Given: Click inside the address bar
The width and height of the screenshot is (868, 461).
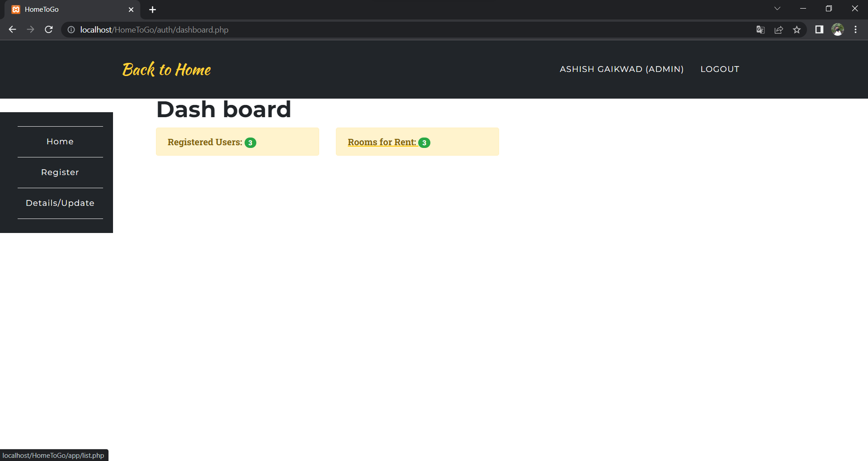Looking at the screenshot, I should pos(316,29).
